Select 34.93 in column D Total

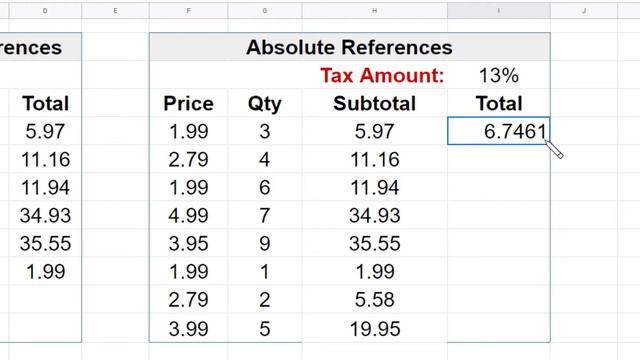[x=45, y=215]
